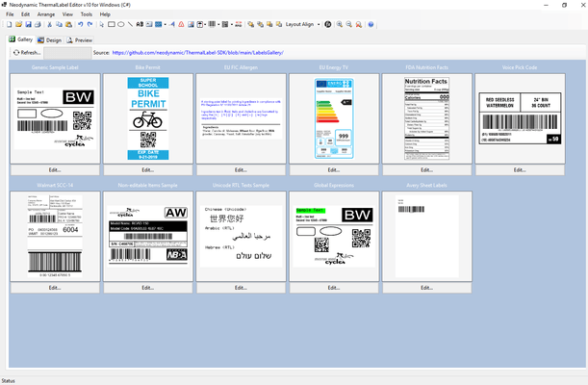Select the Unicode RTL Texts Sample thumbnail

241,236
